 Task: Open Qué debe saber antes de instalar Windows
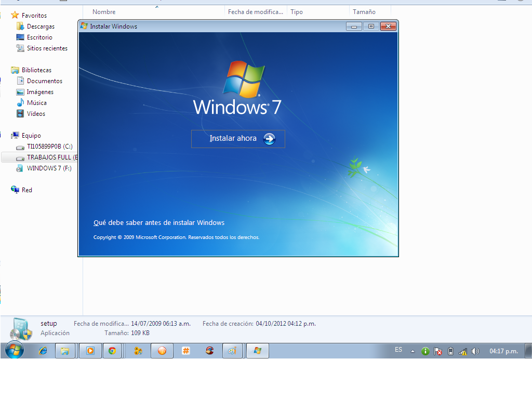click(159, 223)
